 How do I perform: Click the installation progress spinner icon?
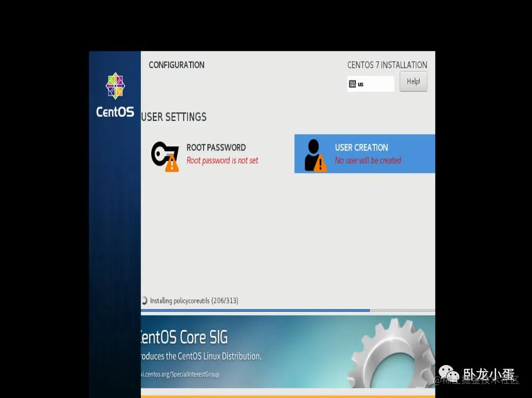coord(144,300)
